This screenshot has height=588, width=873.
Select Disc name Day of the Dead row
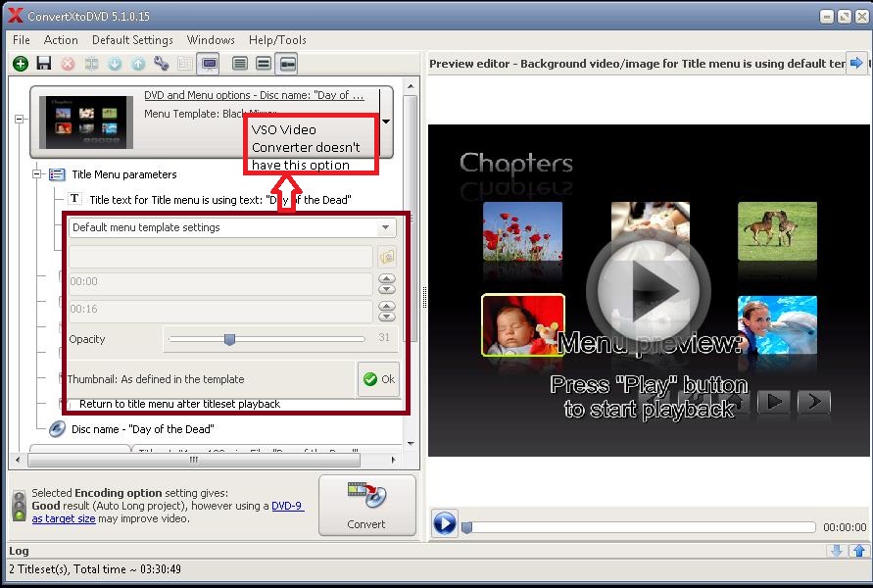(142, 429)
